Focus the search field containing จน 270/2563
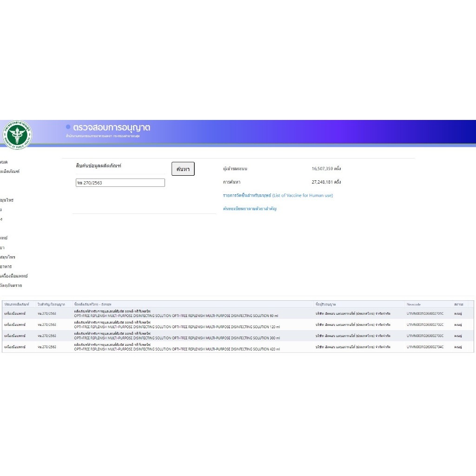 tap(120, 182)
